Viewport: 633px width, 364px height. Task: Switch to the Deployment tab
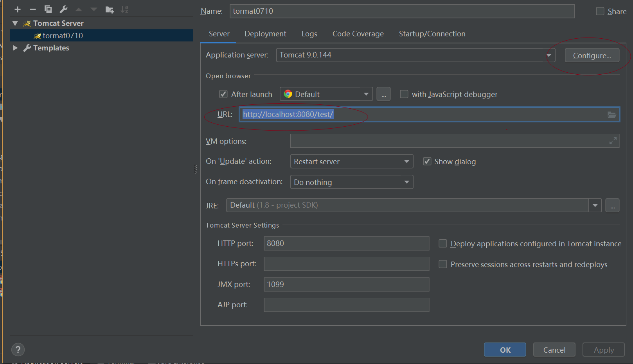coord(265,34)
